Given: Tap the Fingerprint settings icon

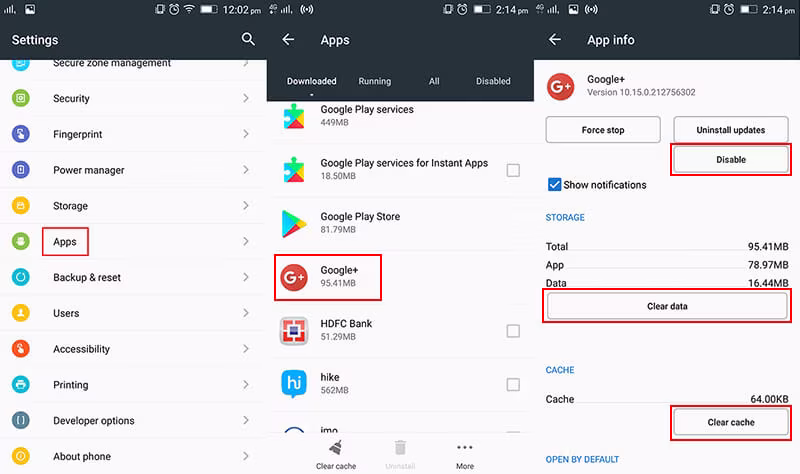Looking at the screenshot, I should (20, 134).
